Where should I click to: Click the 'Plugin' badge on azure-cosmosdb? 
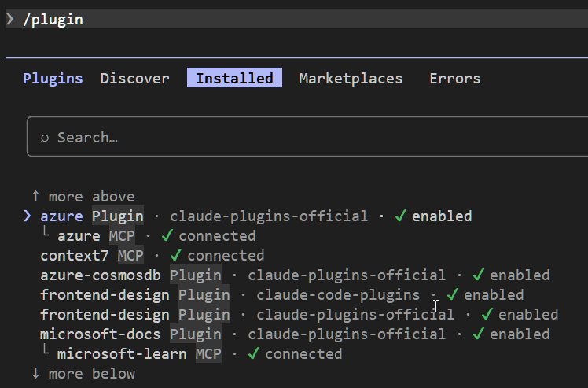coord(196,275)
